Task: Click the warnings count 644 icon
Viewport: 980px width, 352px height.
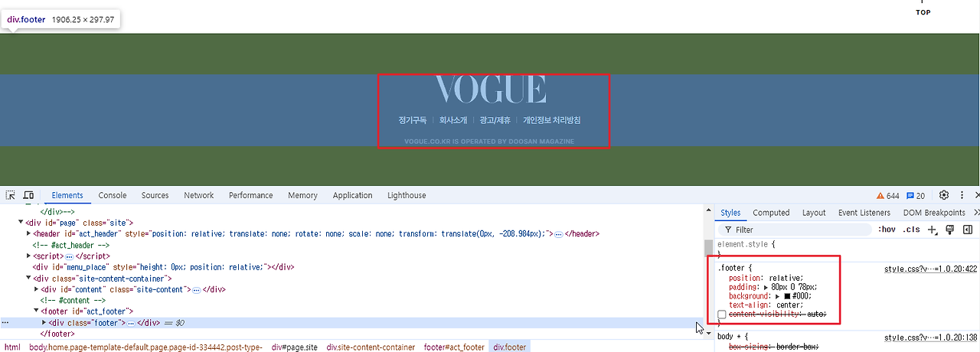Action: (887, 196)
